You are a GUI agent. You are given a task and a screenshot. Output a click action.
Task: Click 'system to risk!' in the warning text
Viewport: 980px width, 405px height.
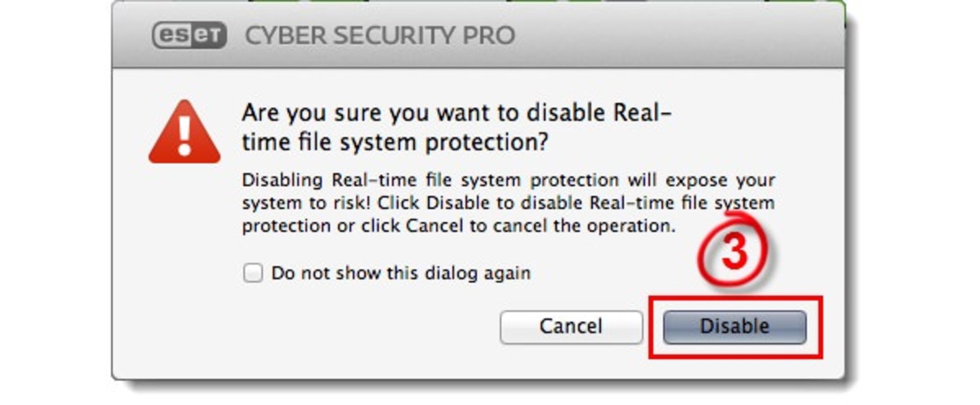coord(306,203)
